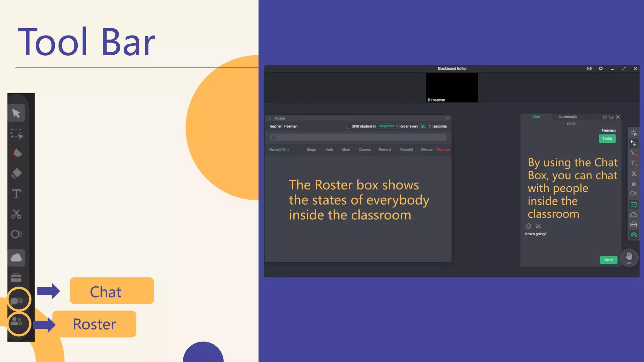Image resolution: width=644 pixels, height=362 pixels.
Task: Open emoji picker in chat box
Action: tap(528, 226)
